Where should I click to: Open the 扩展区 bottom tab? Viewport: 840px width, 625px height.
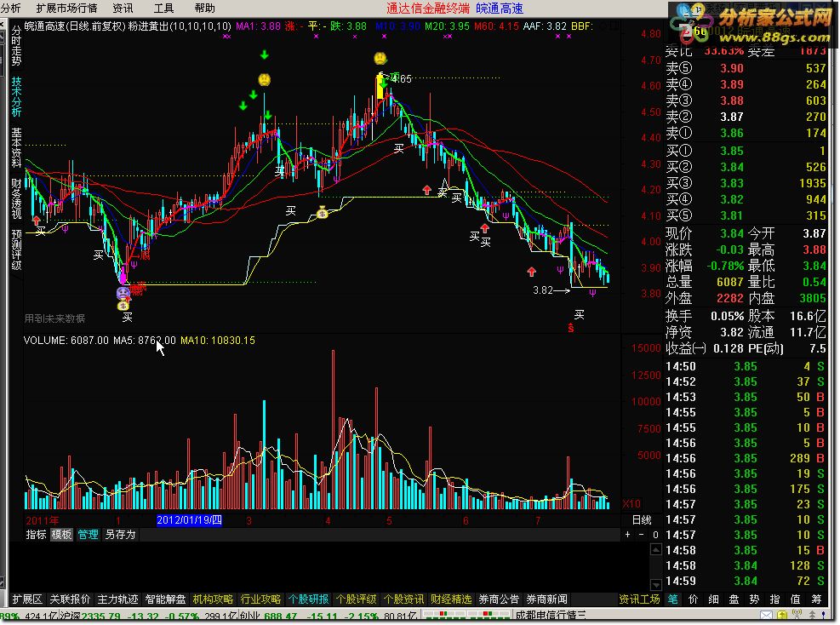(x=27, y=599)
